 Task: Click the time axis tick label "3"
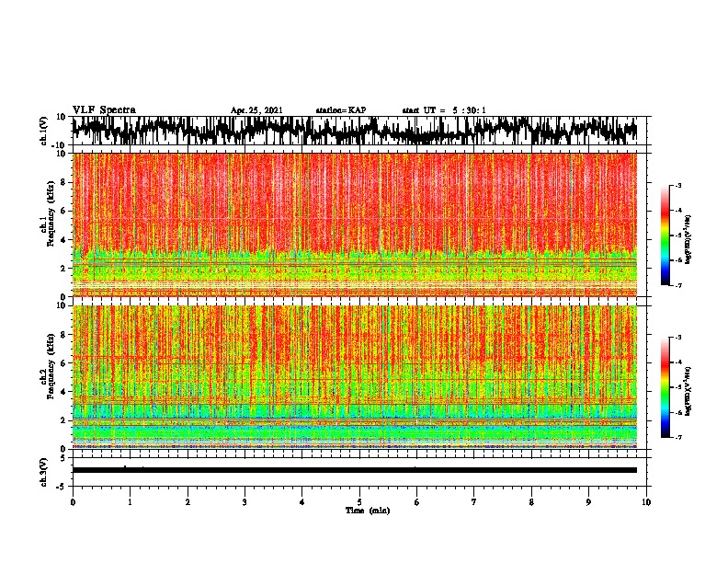(245, 502)
